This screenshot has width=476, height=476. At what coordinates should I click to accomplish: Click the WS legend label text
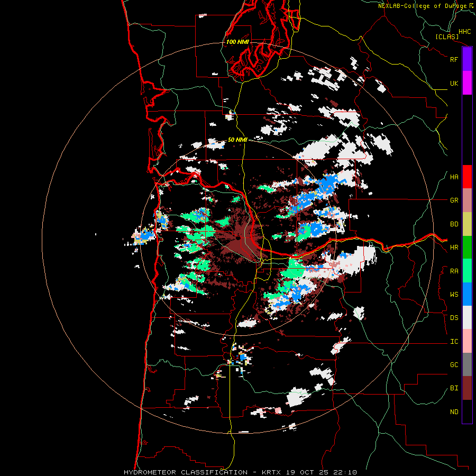click(454, 295)
